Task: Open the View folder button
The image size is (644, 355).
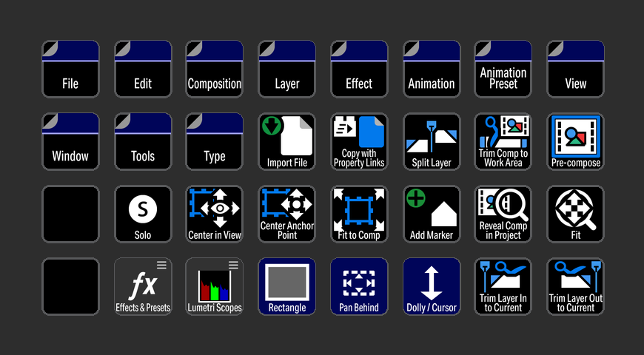Action: [575, 69]
